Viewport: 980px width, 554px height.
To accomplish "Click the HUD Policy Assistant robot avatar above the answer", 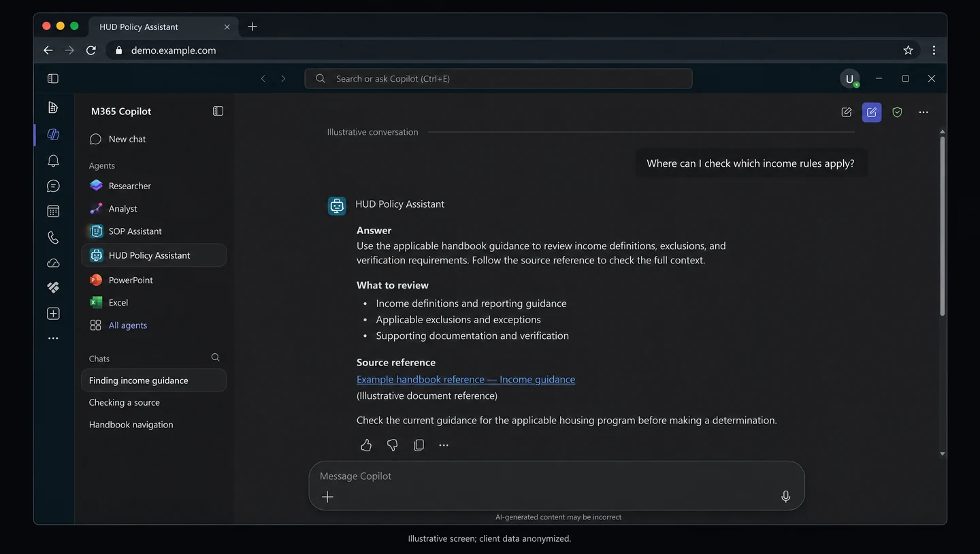I will [337, 206].
